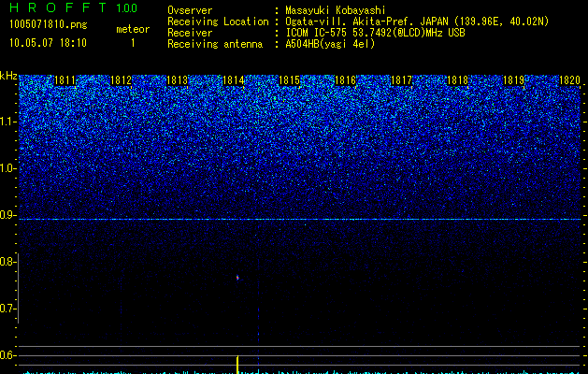Image resolution: width=588 pixels, height=374 pixels.
Task: Select the observer name Masayuki Kobayashi
Action: click(x=336, y=10)
